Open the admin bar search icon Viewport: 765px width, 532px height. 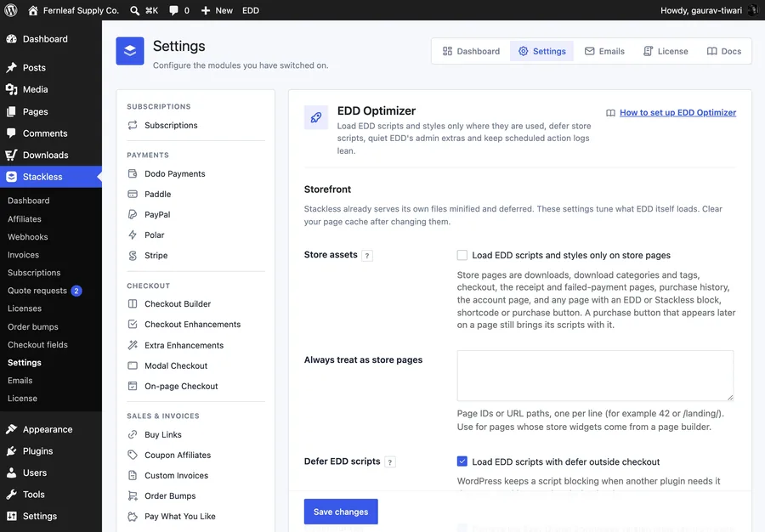point(134,10)
